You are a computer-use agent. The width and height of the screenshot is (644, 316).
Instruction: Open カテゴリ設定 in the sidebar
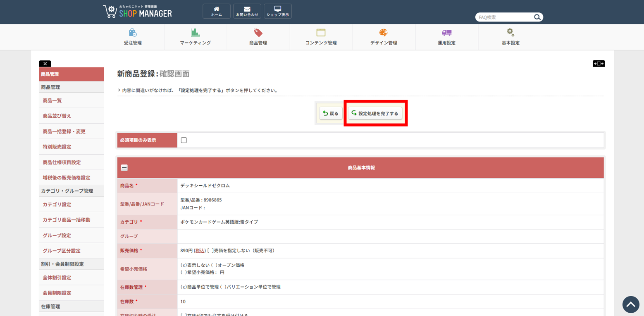[57, 204]
